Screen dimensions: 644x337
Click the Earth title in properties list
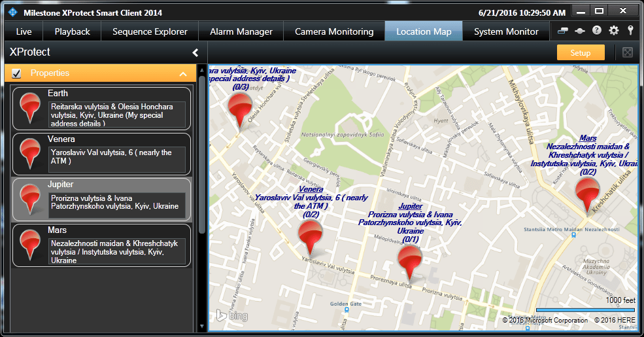[x=58, y=94]
